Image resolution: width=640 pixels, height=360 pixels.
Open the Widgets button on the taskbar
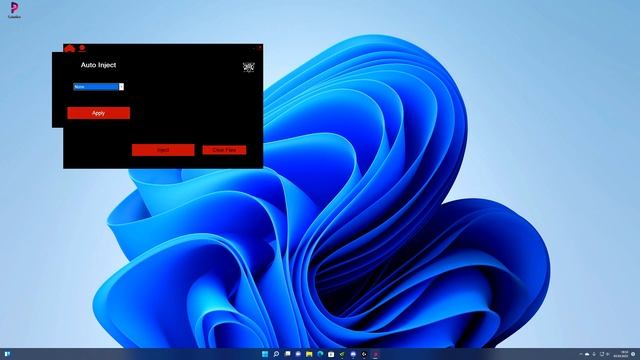click(x=7, y=354)
